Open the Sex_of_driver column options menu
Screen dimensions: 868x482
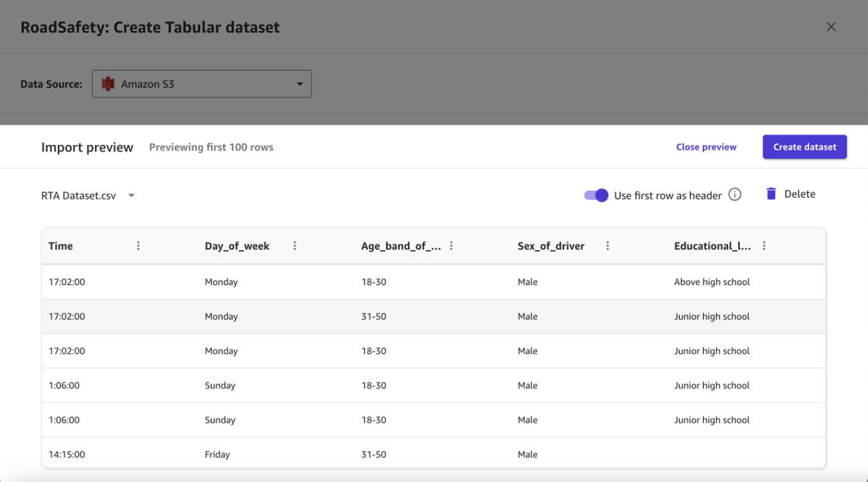point(608,246)
